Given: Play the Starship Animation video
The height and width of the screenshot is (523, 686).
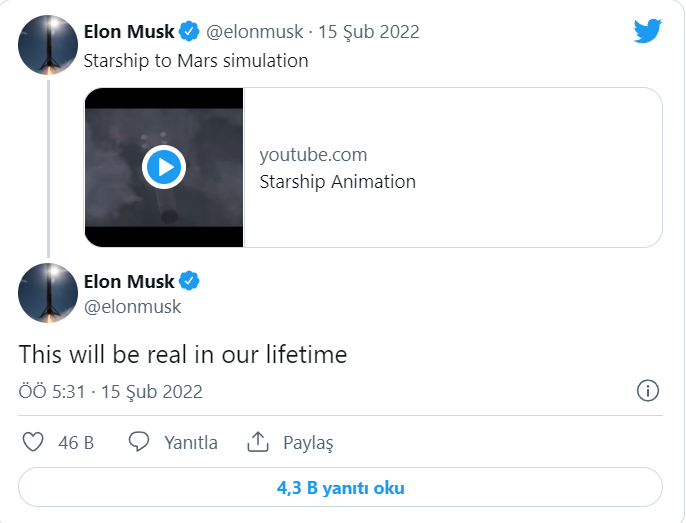Looking at the screenshot, I should (x=164, y=167).
